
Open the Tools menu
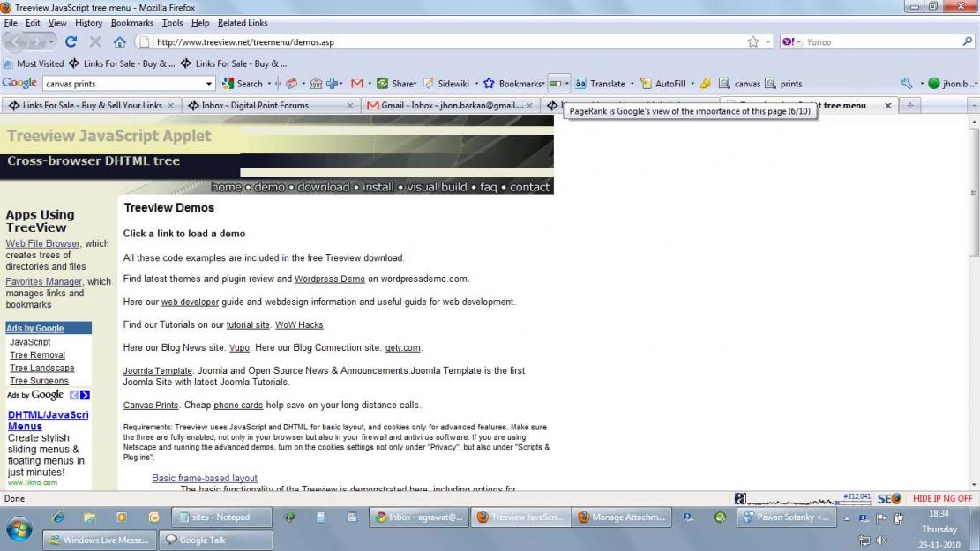[x=173, y=23]
